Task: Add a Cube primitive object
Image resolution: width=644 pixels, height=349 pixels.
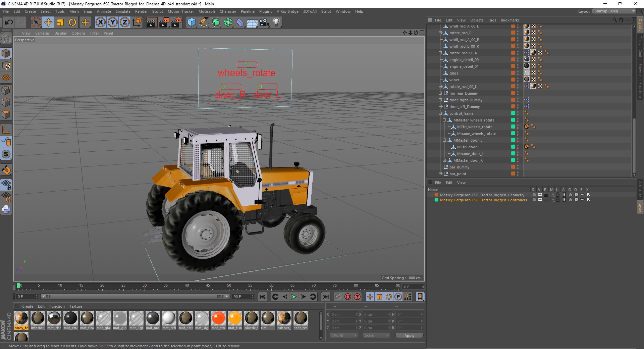Action: point(192,22)
